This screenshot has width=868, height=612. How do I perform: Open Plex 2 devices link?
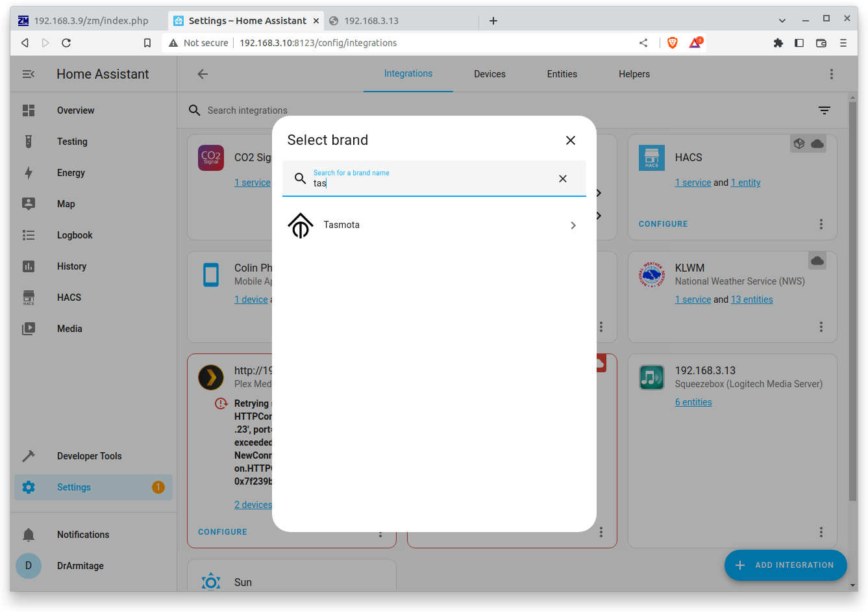253,505
